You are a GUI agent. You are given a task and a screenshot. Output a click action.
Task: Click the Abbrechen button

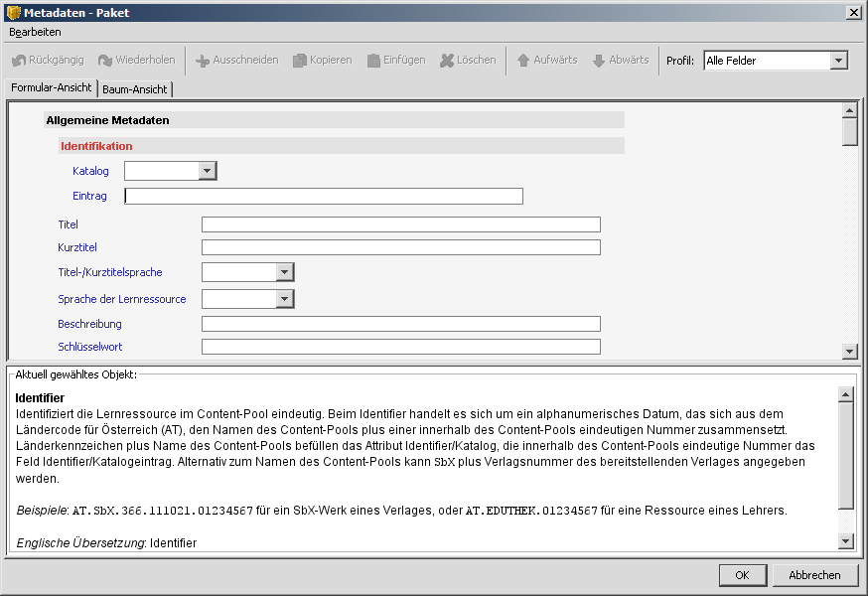(x=814, y=575)
